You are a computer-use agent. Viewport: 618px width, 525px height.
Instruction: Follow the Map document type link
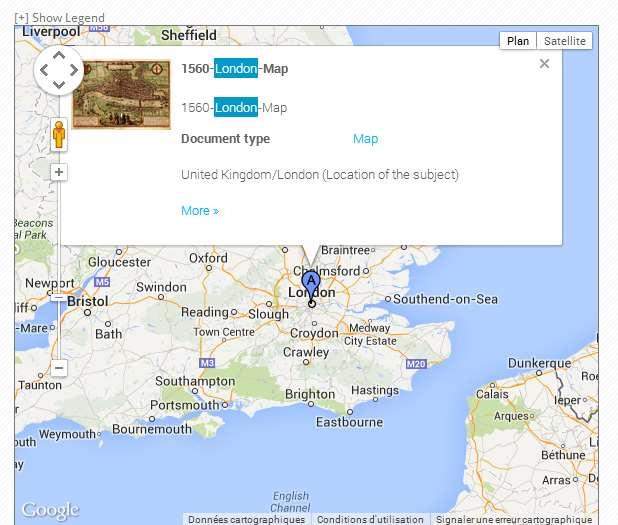tap(365, 139)
